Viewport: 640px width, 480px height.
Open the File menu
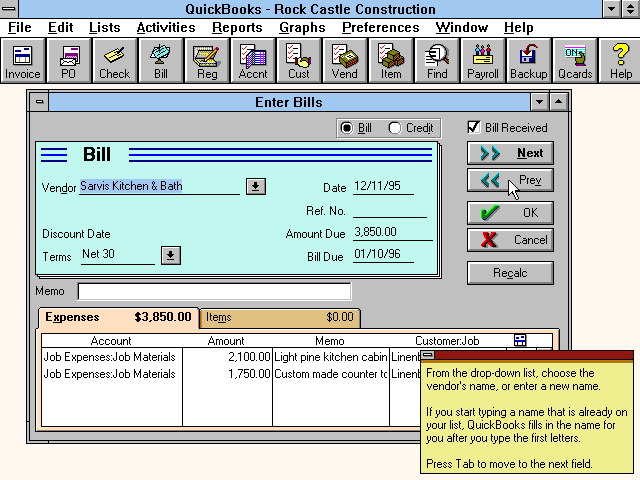coord(20,27)
